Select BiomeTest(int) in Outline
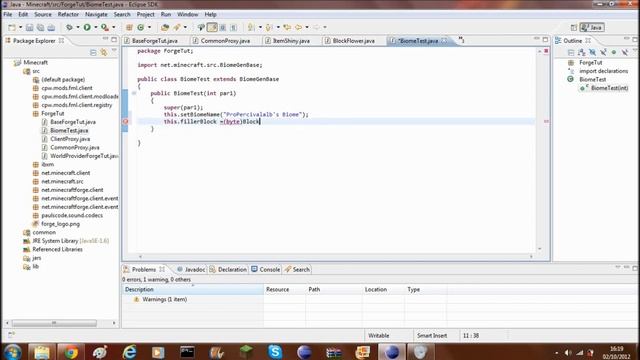640x360 pixels. (609, 88)
